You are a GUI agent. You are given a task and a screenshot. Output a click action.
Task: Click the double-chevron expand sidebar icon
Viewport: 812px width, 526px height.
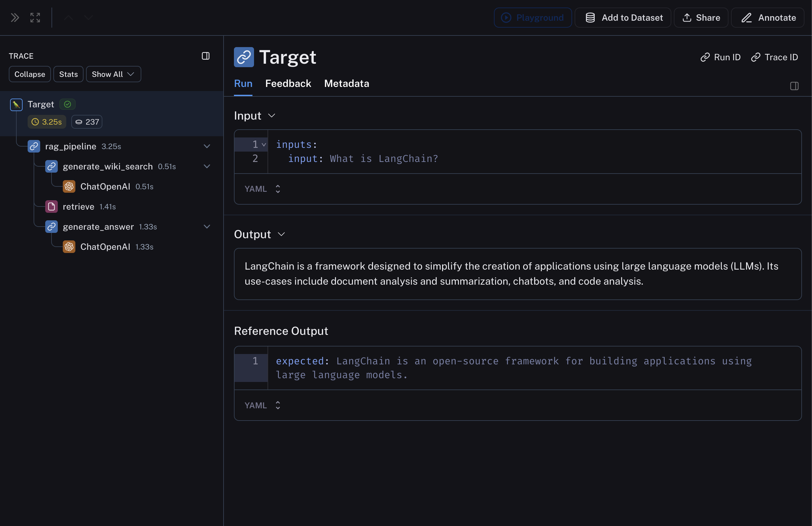pyautogui.click(x=15, y=17)
